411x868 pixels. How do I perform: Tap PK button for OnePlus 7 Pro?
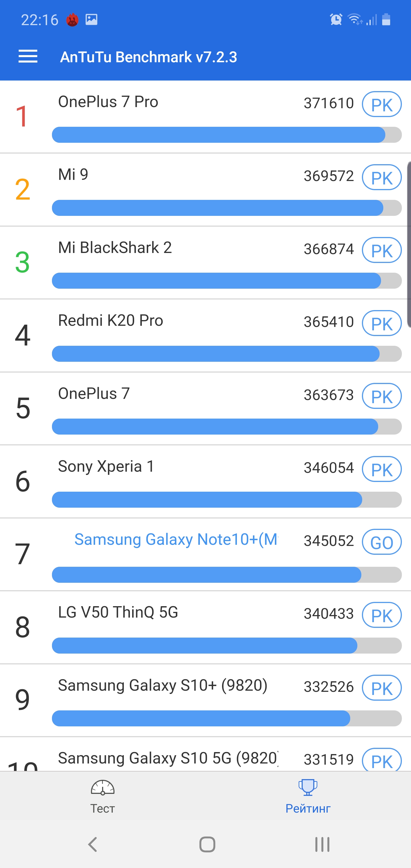tap(381, 104)
